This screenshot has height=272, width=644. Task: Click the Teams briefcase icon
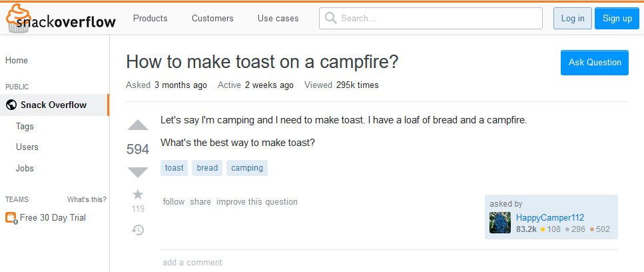pyautogui.click(x=11, y=217)
